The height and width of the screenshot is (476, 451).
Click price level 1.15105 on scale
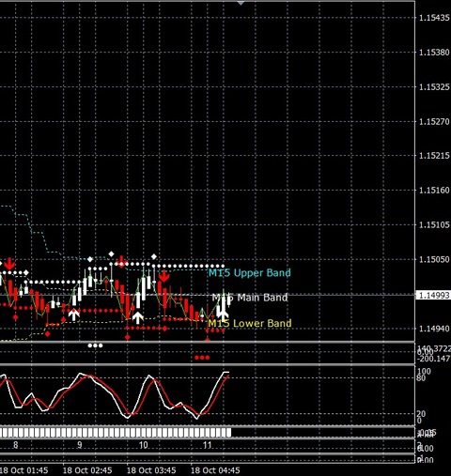coord(434,225)
